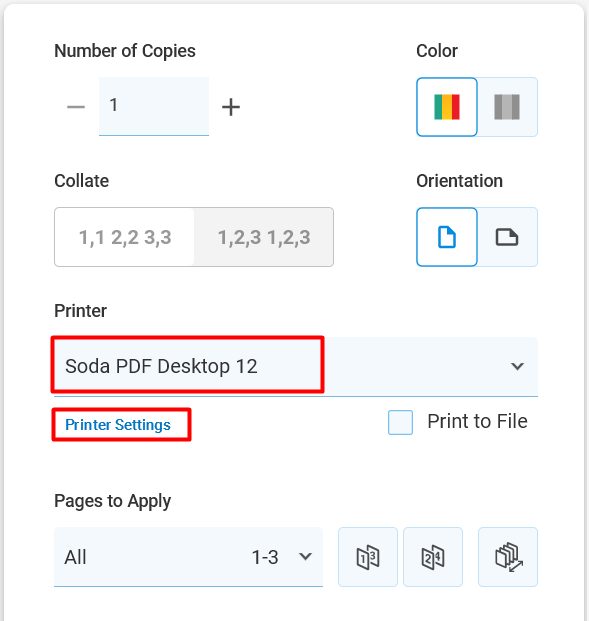Select grayscale printing icon
This screenshot has height=621, width=589.
click(507, 107)
